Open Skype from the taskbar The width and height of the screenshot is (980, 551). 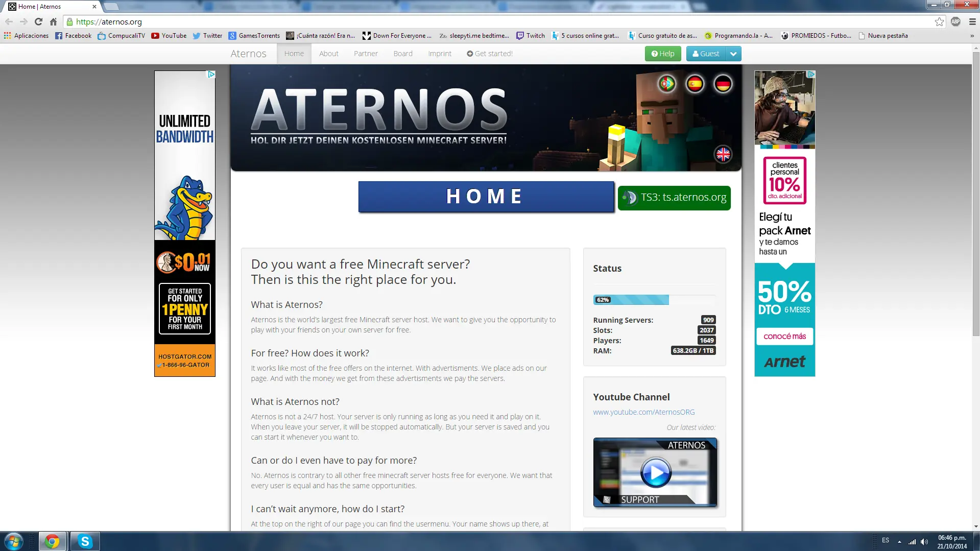85,541
